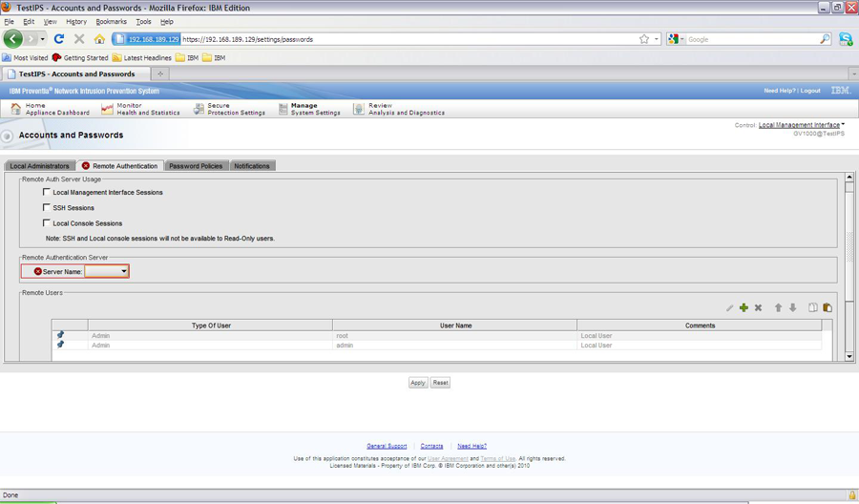The image size is (859, 504).
Task: Click the round icon beside Accounts and Passwords
Action: coord(7,136)
